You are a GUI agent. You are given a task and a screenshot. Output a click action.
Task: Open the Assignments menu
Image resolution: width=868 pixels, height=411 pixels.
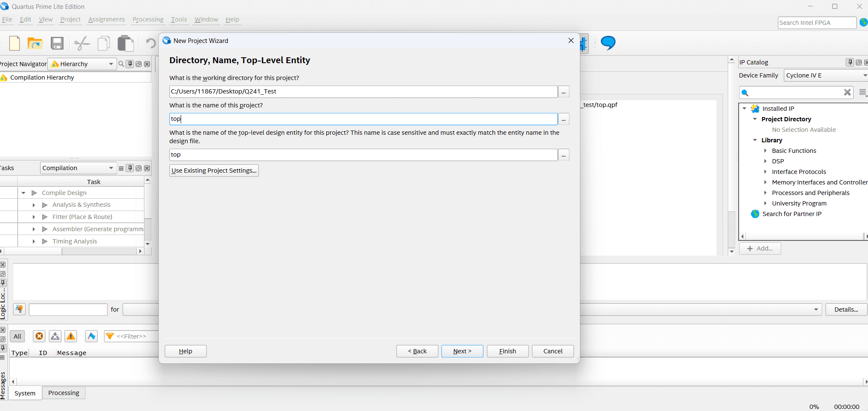coord(107,19)
